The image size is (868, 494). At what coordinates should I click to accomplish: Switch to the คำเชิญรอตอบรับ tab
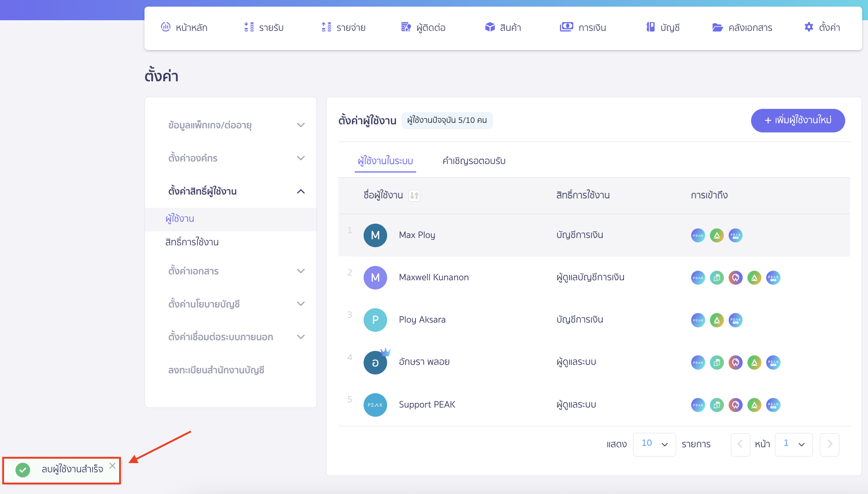(x=474, y=161)
